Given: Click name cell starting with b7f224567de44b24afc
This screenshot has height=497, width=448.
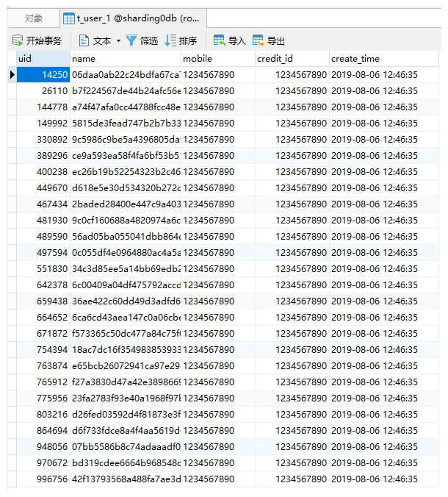Looking at the screenshot, I should [x=126, y=91].
